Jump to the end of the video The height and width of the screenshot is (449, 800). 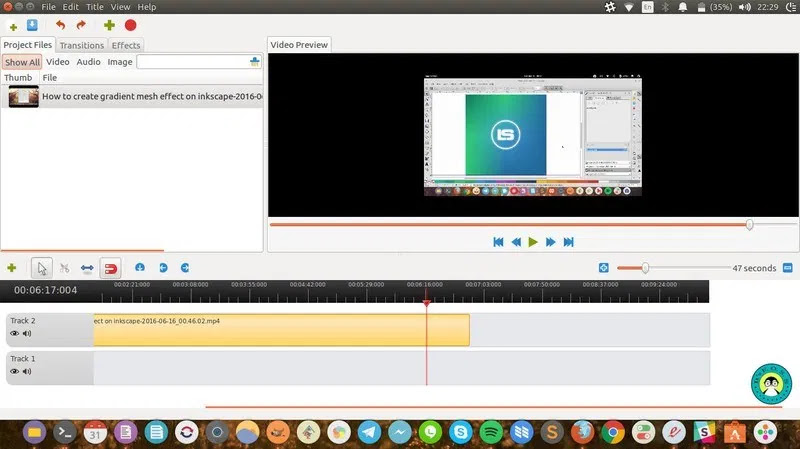point(568,242)
